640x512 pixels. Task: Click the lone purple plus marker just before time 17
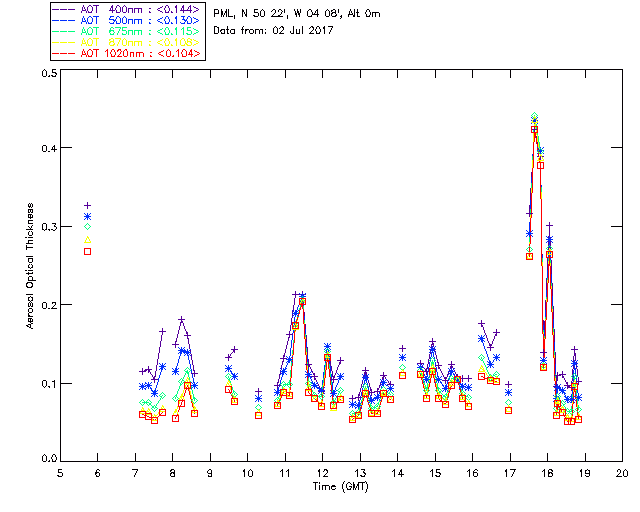508,384
